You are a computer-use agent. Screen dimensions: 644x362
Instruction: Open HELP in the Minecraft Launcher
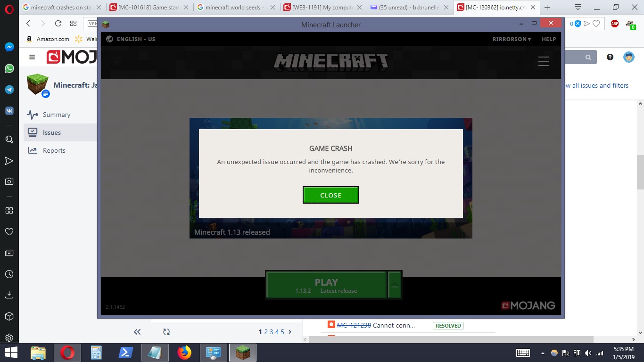point(549,39)
